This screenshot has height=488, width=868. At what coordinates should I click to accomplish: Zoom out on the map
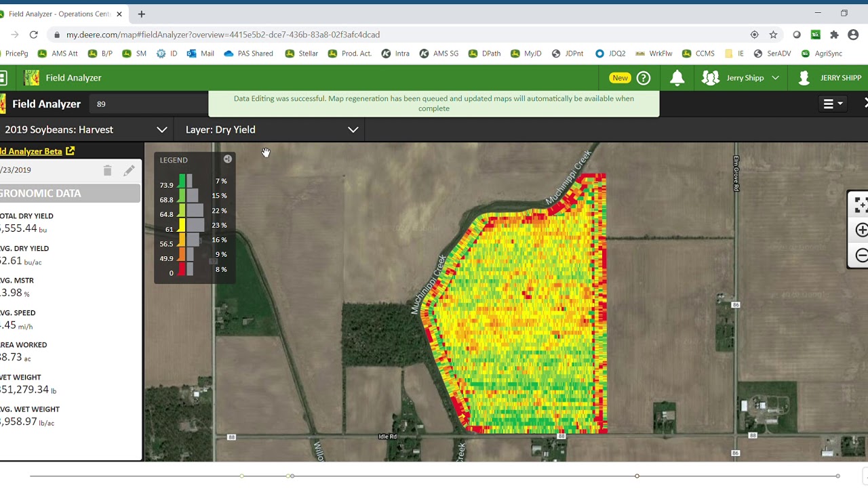861,256
